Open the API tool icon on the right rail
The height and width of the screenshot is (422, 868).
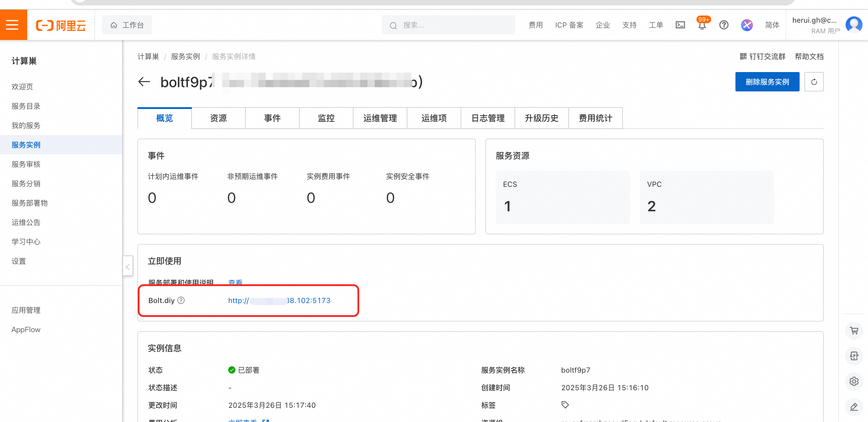(x=854, y=356)
